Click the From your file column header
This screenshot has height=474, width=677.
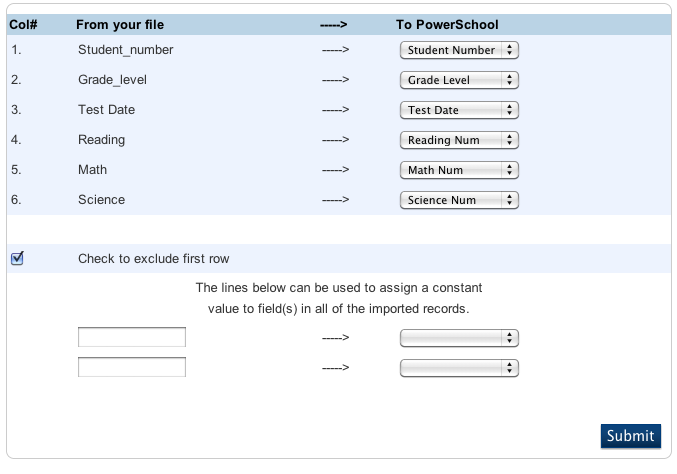pos(120,24)
